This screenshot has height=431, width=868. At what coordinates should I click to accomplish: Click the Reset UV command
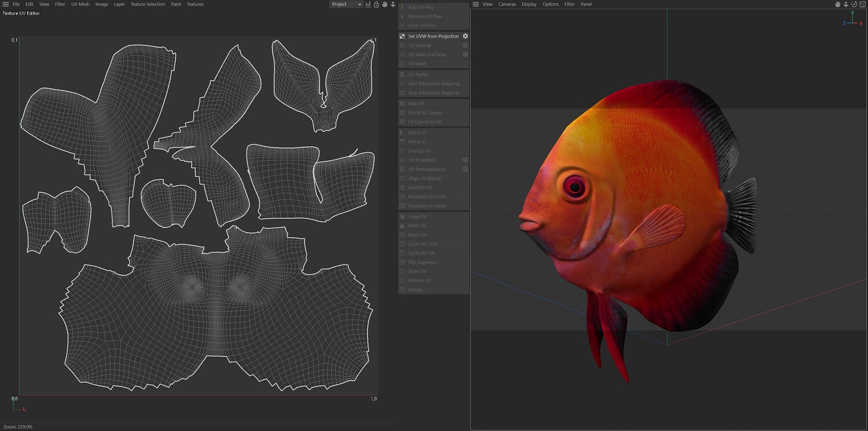(x=433, y=235)
